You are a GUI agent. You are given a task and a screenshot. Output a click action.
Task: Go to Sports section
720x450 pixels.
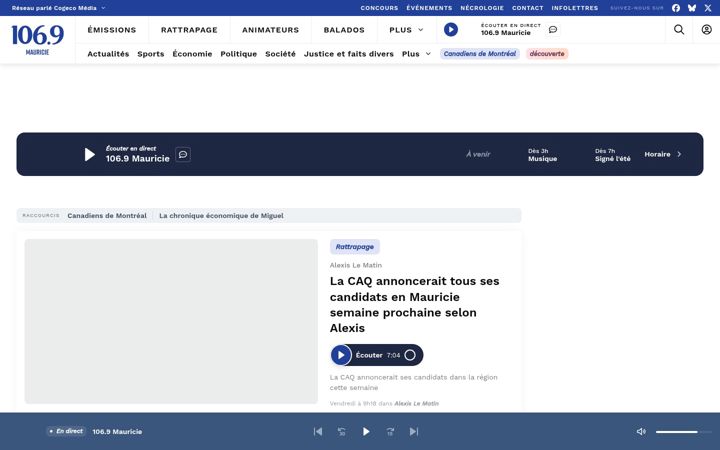[x=151, y=54]
